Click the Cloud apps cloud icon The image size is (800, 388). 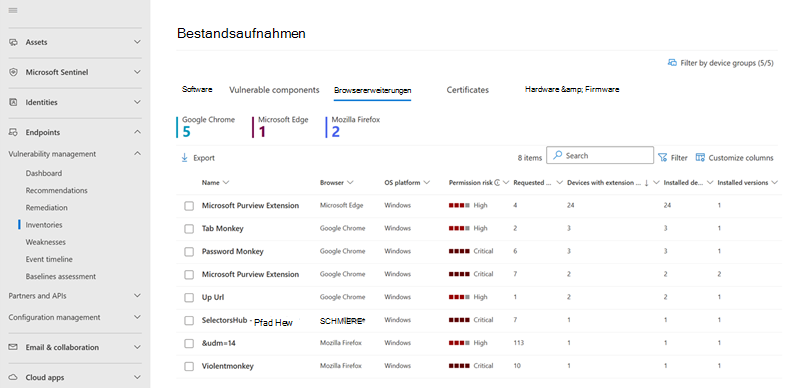(14, 378)
